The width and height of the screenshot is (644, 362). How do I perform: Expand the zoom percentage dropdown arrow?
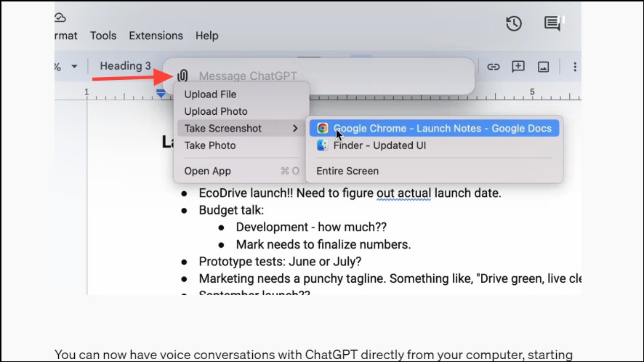[74, 66]
